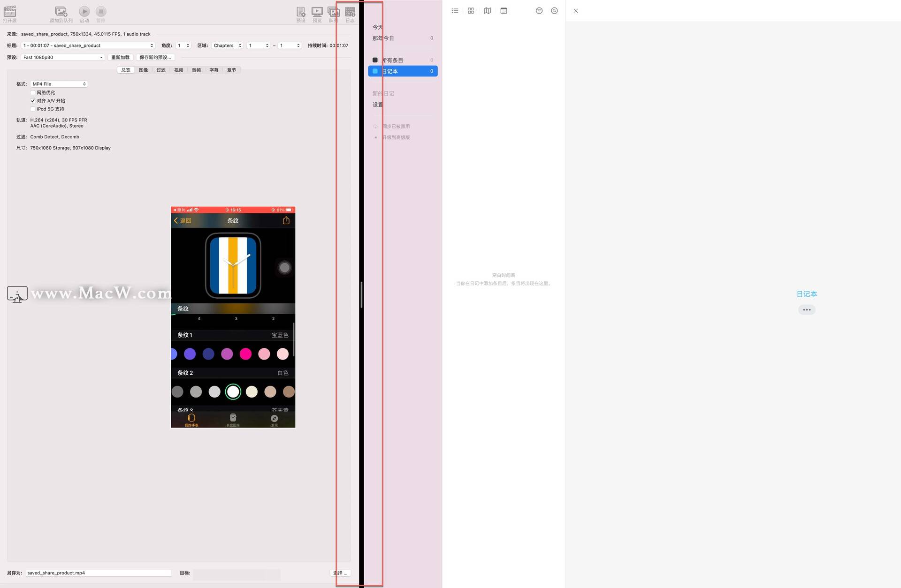Open the Fast 1080p30 preset dropdown
The image size is (901, 588).
[x=62, y=58]
